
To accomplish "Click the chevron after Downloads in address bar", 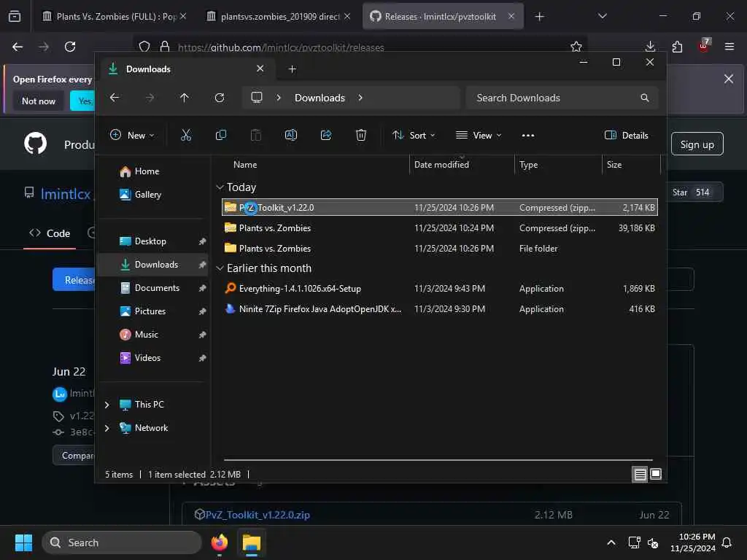I will click(360, 98).
